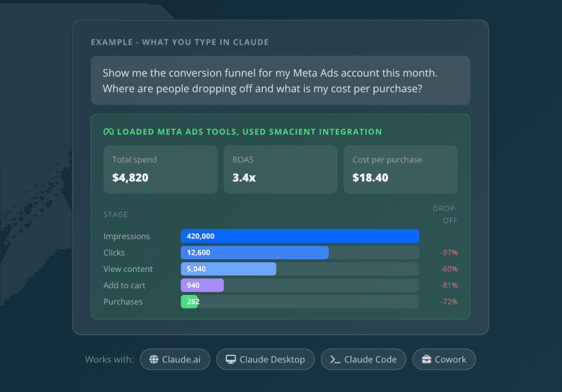Choose the Claude Code pill button

(363, 360)
